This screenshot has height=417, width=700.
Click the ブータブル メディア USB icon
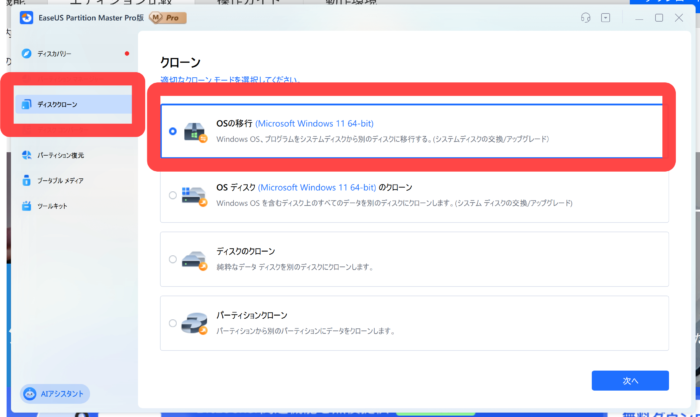coord(26,180)
